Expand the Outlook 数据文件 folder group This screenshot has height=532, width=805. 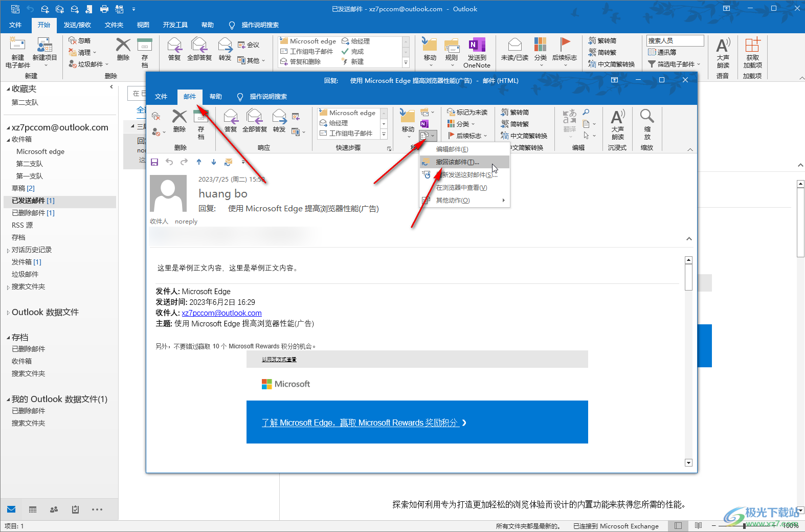click(8, 313)
